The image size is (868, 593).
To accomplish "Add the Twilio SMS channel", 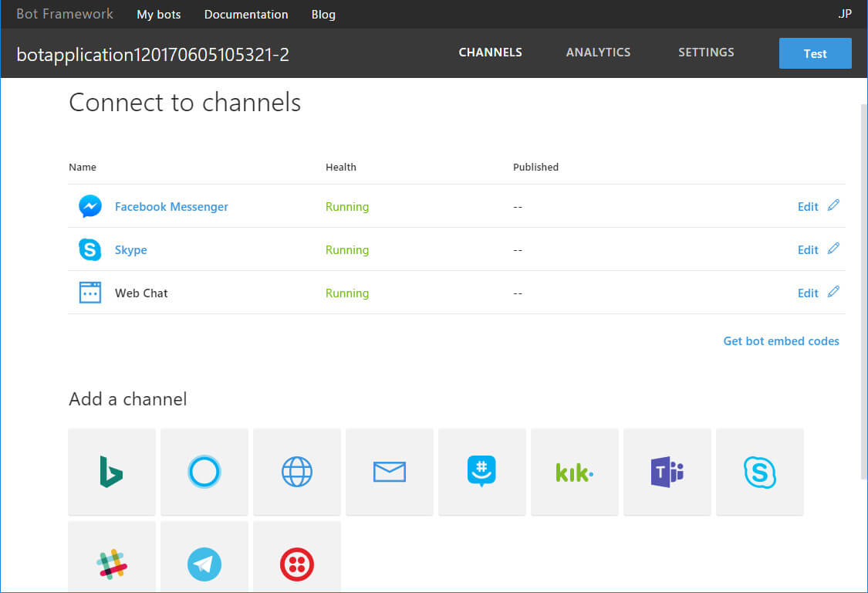I will [x=297, y=557].
